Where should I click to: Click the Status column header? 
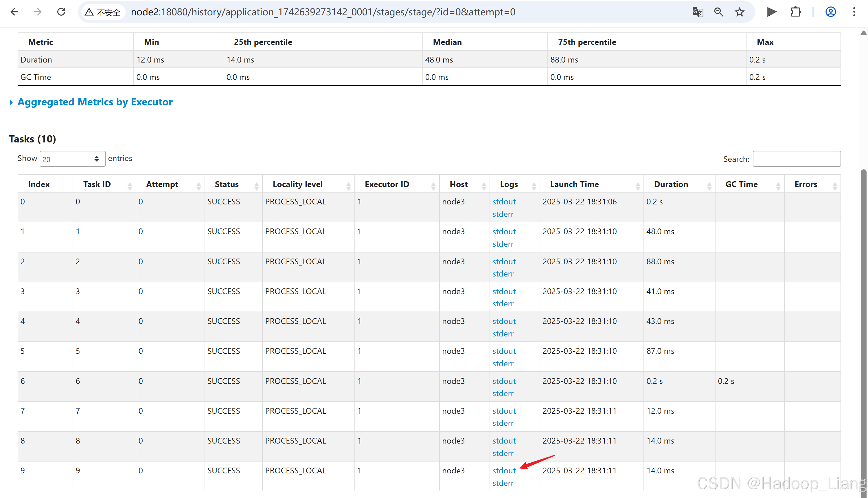(227, 184)
